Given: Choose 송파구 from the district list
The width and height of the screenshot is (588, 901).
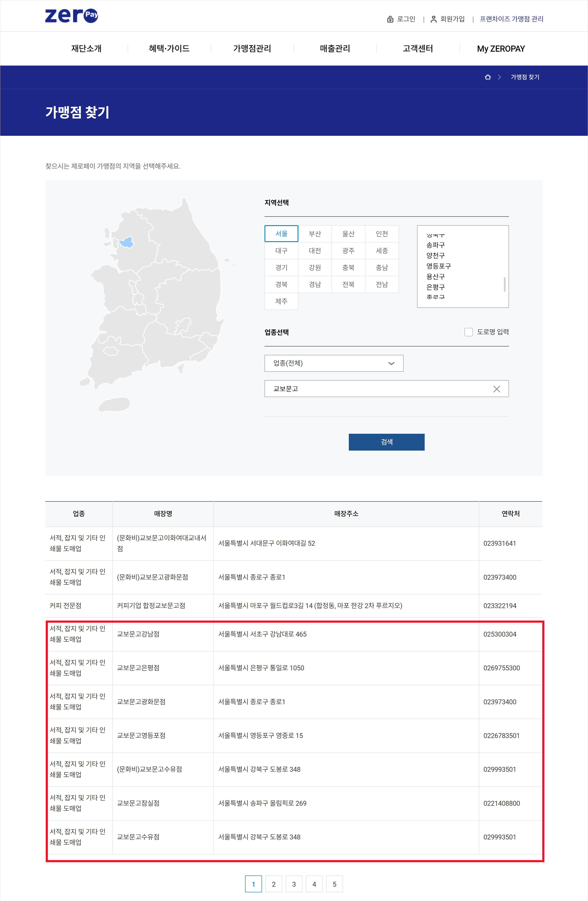Looking at the screenshot, I should click(435, 245).
